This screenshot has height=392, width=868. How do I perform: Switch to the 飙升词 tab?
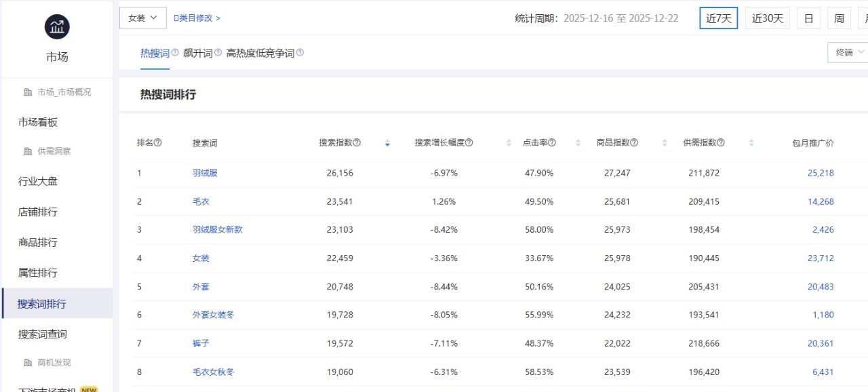coord(197,53)
